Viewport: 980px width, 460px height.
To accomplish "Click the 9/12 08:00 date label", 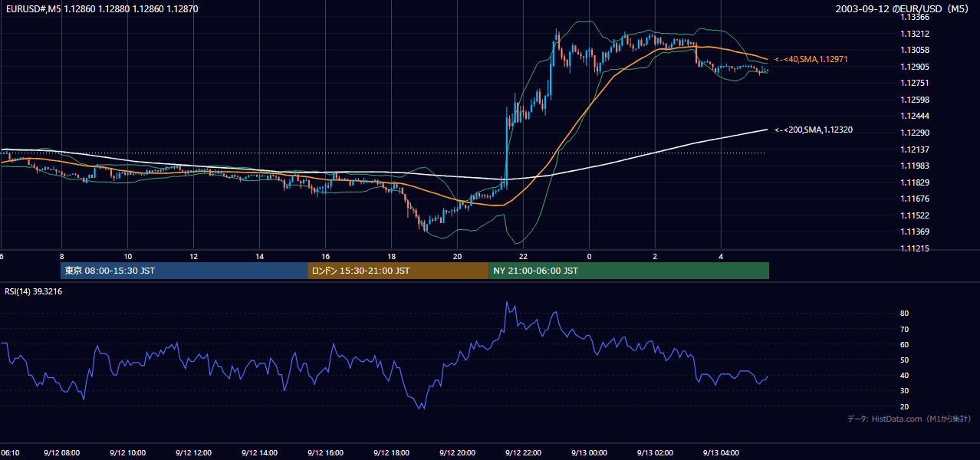I will point(61,453).
